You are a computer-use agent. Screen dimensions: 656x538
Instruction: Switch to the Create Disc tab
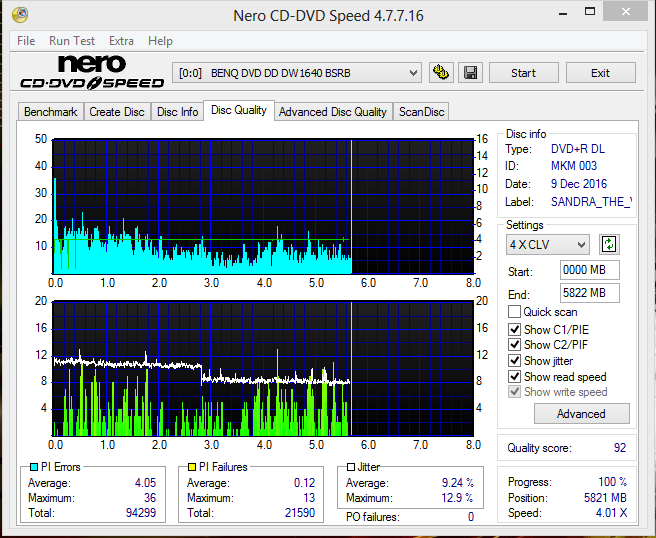pyautogui.click(x=117, y=112)
